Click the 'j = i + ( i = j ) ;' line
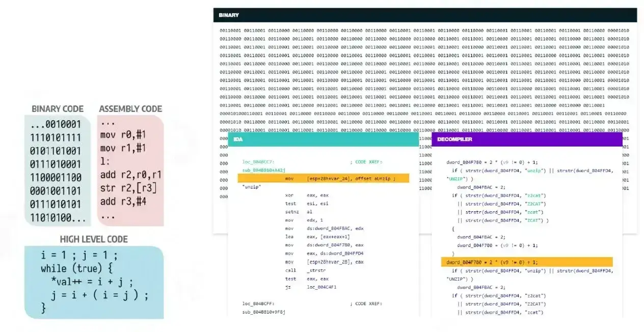Viewport: 644px width, 332px height. coord(100,295)
